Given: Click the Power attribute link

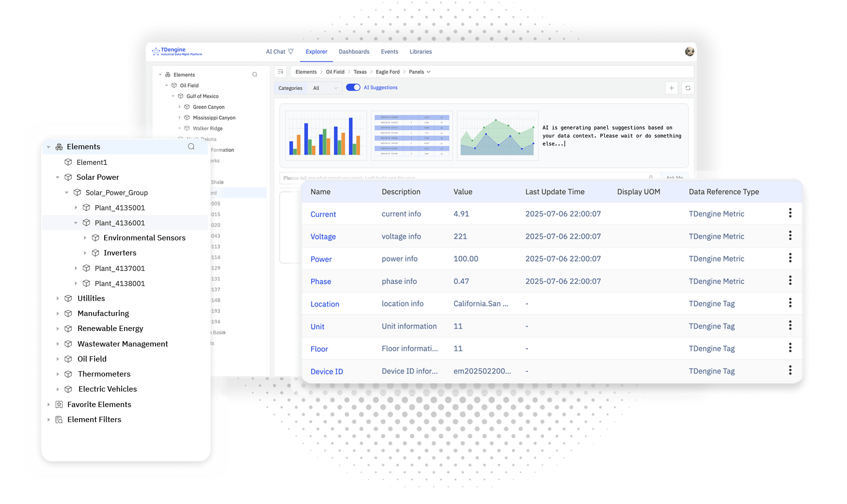Looking at the screenshot, I should pos(321,259).
